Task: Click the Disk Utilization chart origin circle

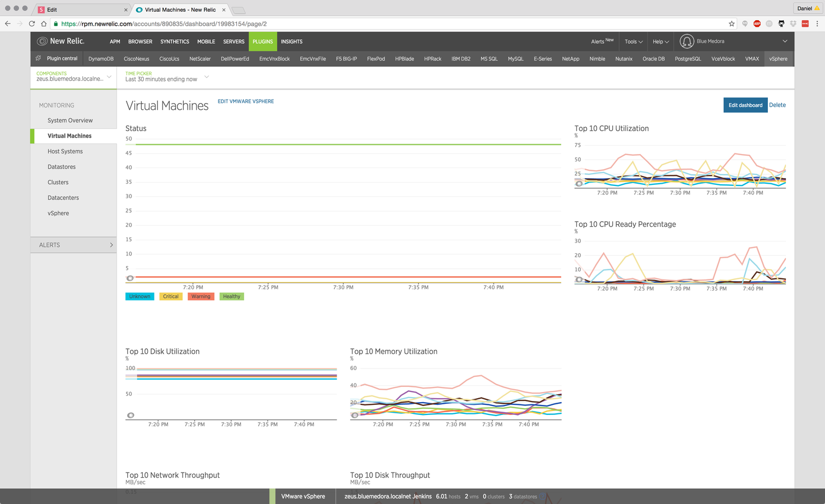Action: pos(130,415)
